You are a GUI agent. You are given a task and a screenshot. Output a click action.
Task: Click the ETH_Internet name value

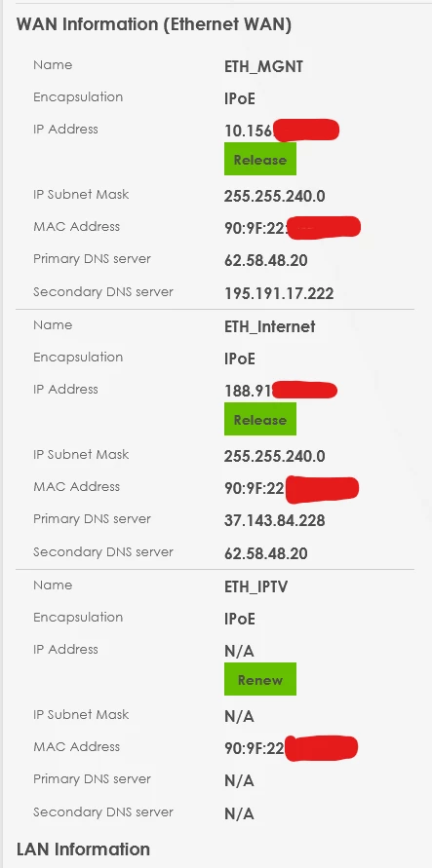[270, 326]
